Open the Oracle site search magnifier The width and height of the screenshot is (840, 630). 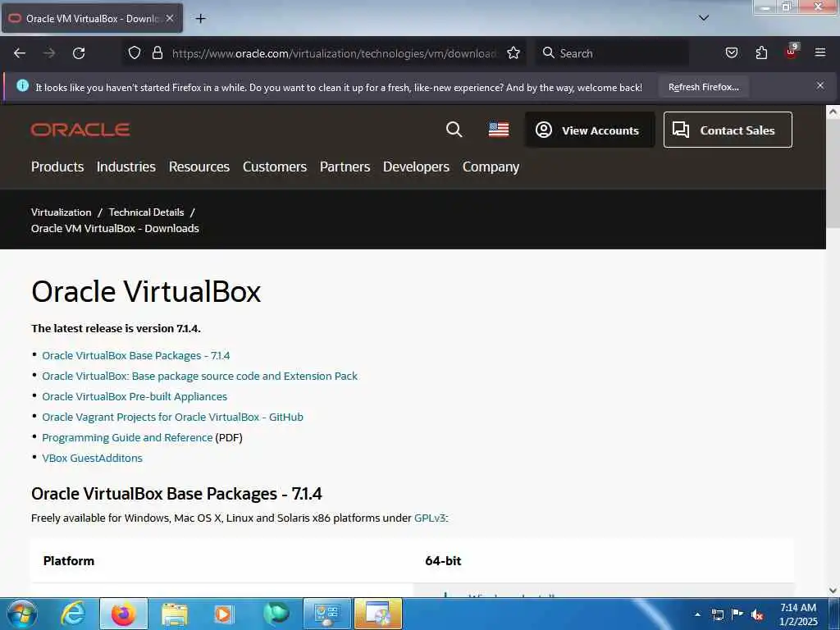click(x=454, y=129)
